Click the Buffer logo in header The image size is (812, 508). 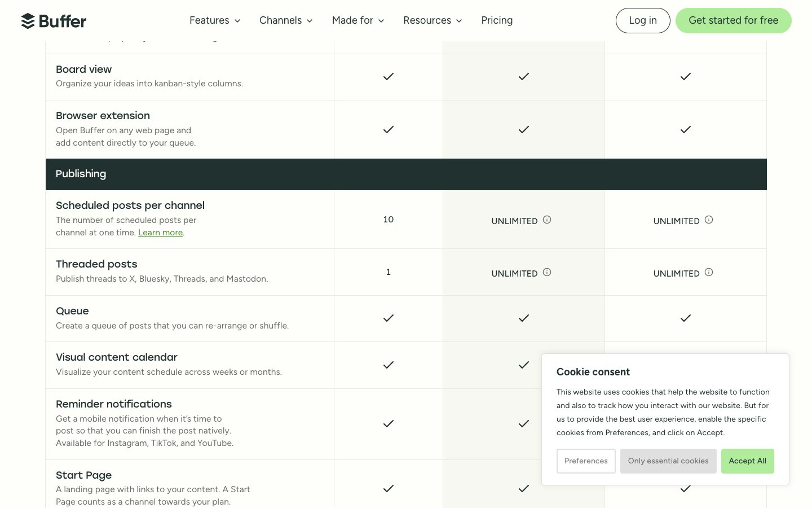click(54, 21)
